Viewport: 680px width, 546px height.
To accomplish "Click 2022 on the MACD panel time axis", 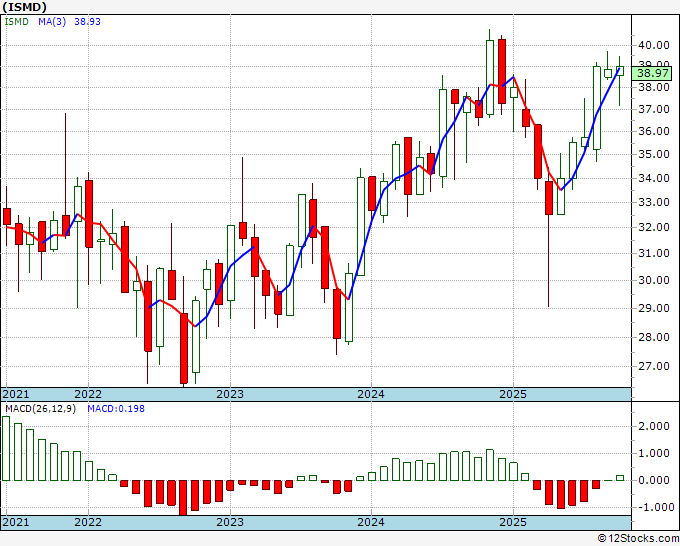I will click(88, 522).
